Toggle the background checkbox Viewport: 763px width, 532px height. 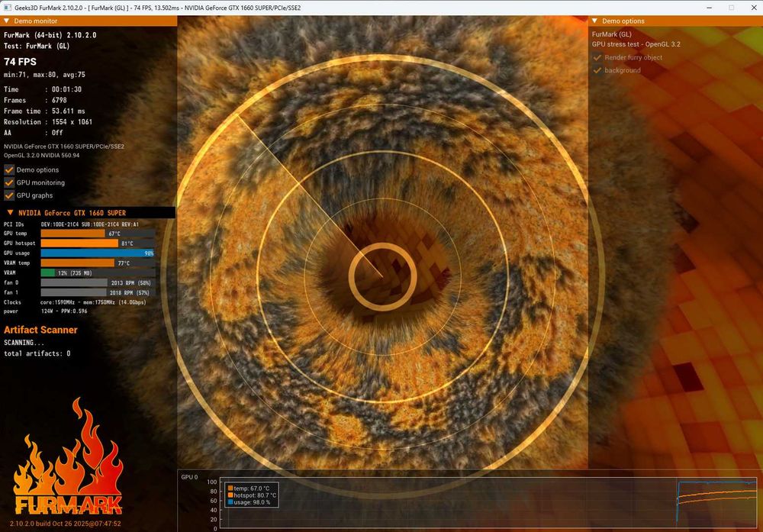click(597, 70)
